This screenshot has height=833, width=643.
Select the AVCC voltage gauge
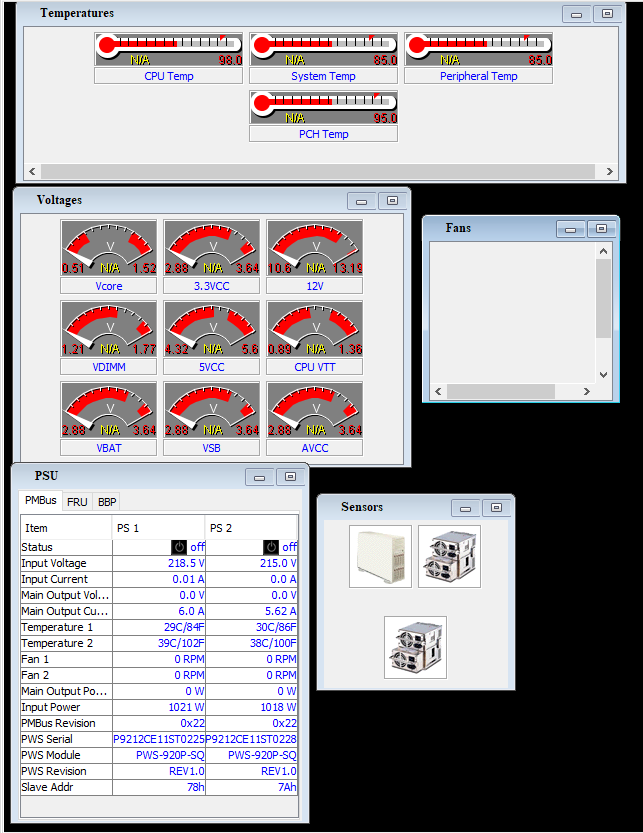click(315, 410)
